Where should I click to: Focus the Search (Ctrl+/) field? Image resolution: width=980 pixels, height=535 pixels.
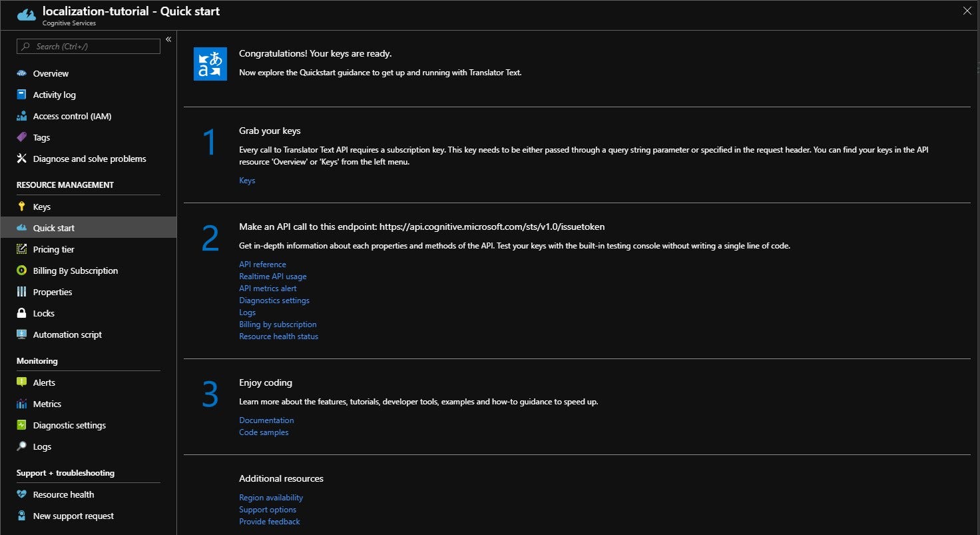pos(89,46)
